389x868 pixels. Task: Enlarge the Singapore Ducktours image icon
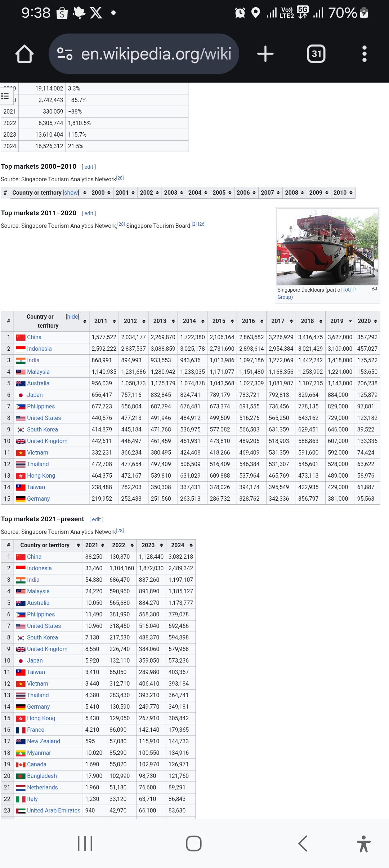tap(374, 289)
